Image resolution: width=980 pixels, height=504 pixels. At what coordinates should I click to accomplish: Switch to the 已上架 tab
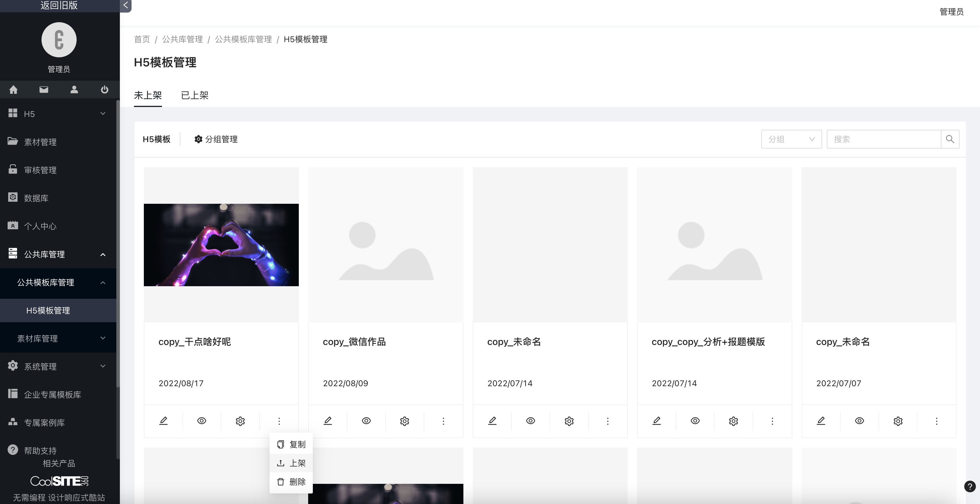click(x=194, y=95)
